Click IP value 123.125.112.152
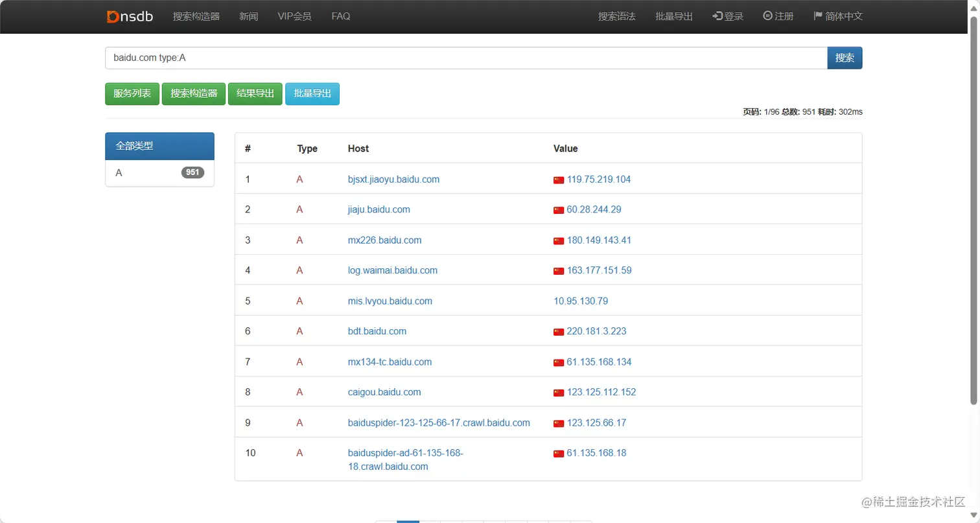Viewport: 980px width, 523px height. [601, 392]
